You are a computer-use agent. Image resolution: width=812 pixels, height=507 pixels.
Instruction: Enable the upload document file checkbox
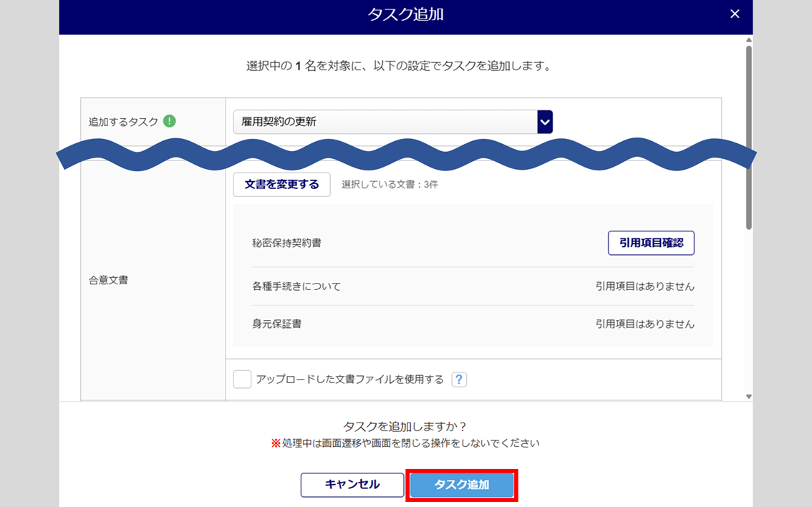tap(242, 380)
